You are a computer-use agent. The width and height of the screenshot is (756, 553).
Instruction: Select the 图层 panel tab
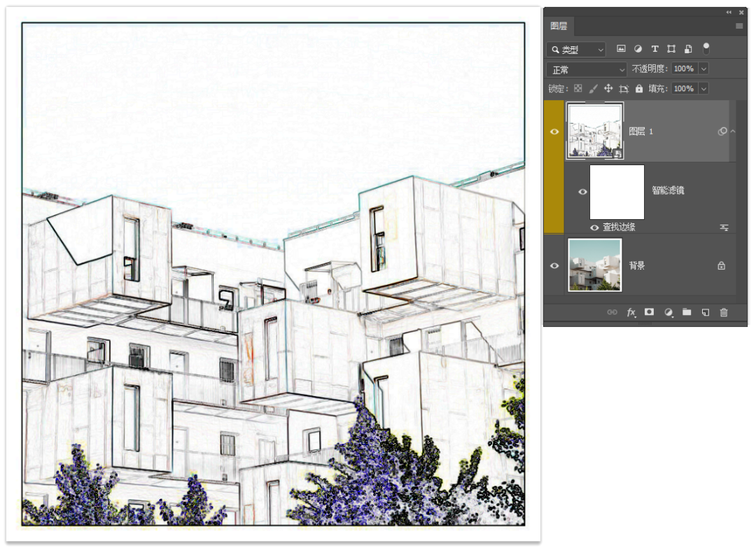tap(559, 27)
